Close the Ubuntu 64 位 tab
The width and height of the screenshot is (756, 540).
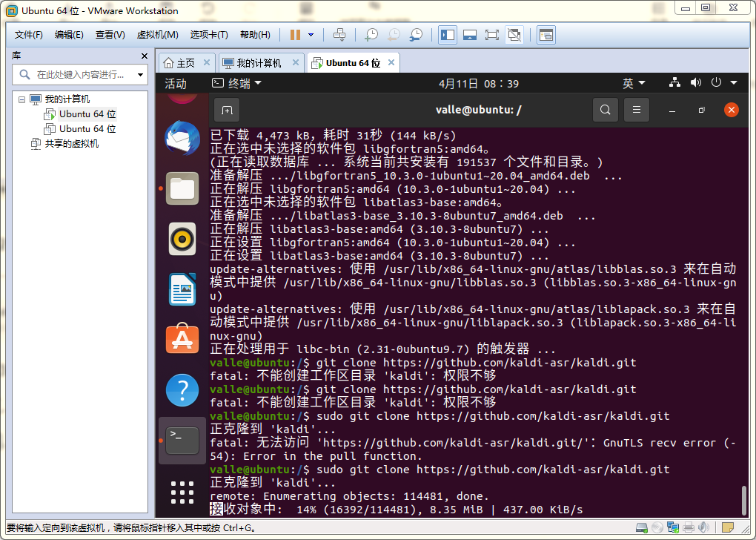[x=391, y=63]
